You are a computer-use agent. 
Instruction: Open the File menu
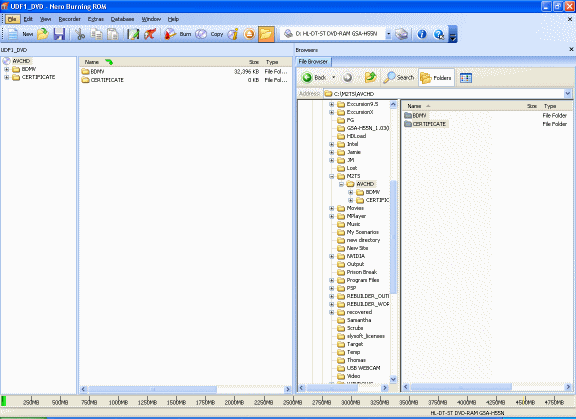pyautogui.click(x=12, y=19)
